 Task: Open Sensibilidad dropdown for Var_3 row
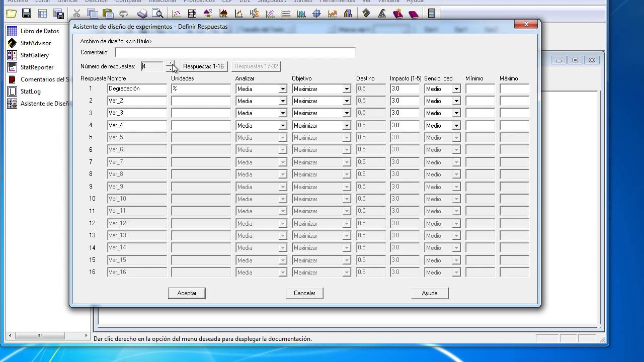click(x=456, y=113)
